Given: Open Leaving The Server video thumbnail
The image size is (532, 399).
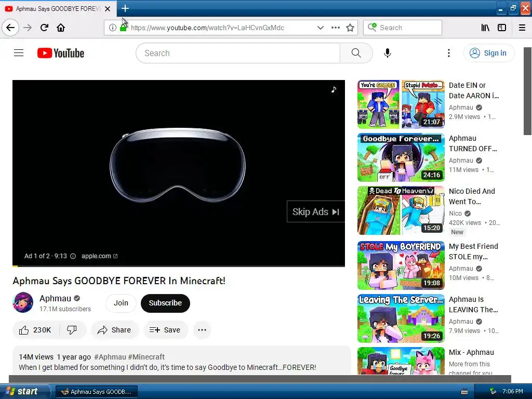Looking at the screenshot, I should coord(401,318).
